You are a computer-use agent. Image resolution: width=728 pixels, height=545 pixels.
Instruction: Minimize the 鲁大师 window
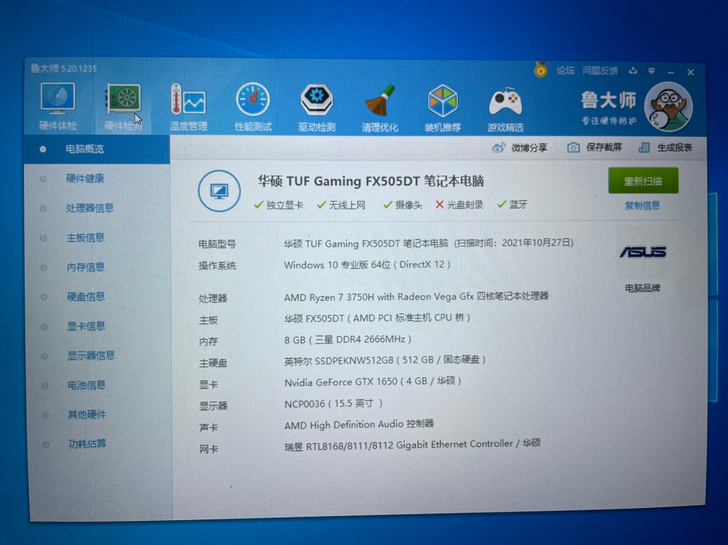pos(670,72)
